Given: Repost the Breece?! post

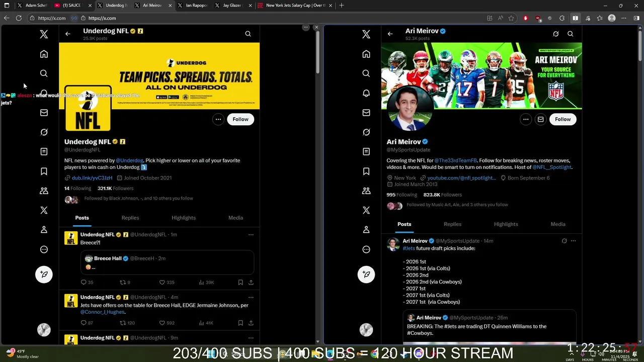Looking at the screenshot, I should click(x=125, y=283).
